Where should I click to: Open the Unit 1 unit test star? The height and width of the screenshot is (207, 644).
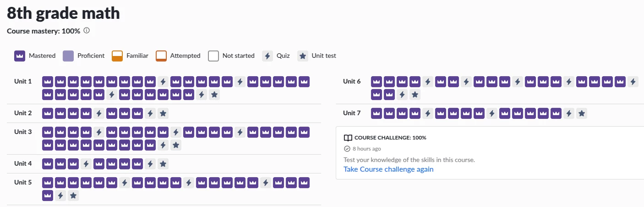(214, 95)
